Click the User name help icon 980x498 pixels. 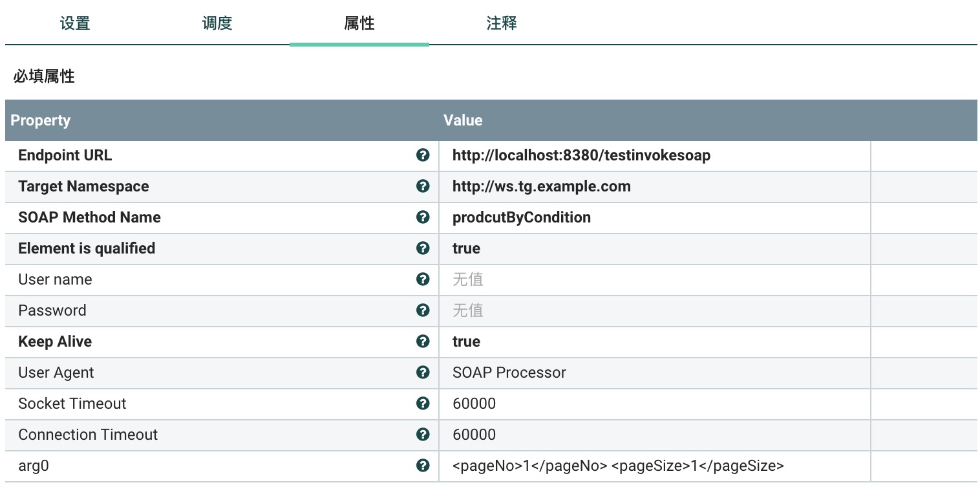[x=423, y=279]
